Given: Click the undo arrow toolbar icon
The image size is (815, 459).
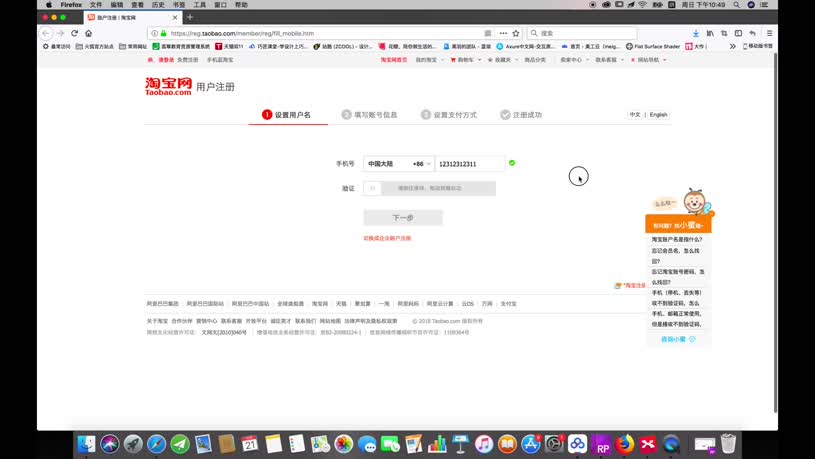Looking at the screenshot, I should coord(752,33).
